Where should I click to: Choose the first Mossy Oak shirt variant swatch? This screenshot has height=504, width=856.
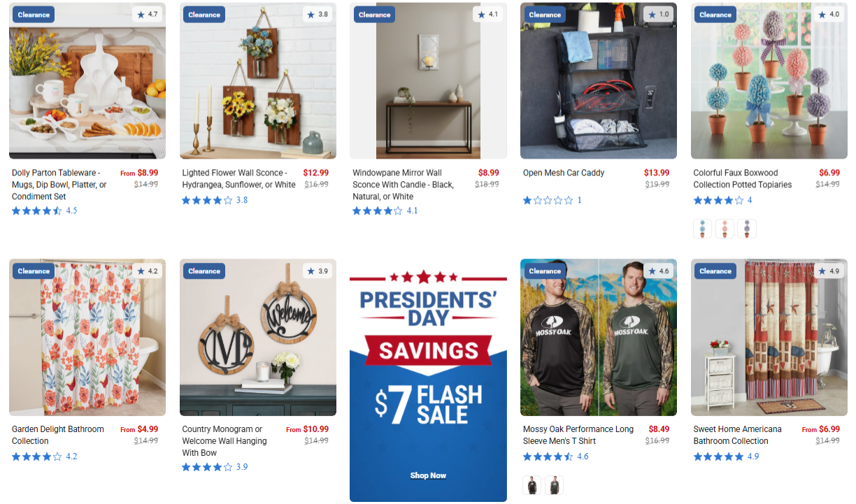532,485
